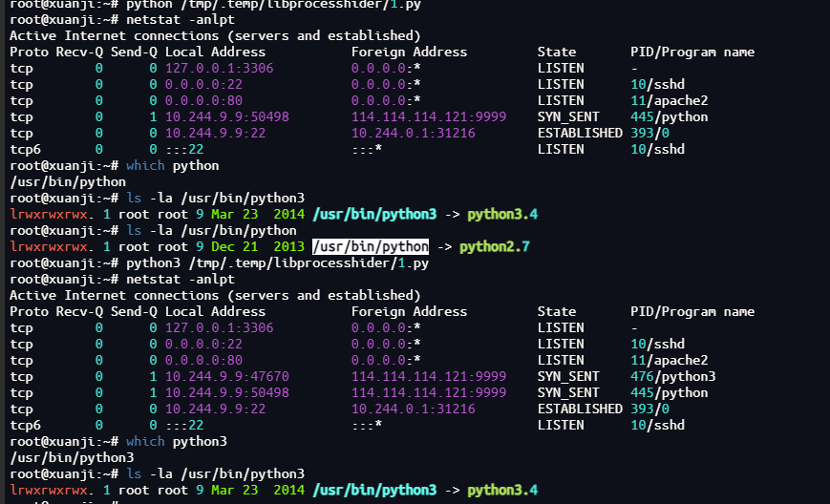Click the first 'Foreign Address' column header
The image size is (830, 504).
409,52
